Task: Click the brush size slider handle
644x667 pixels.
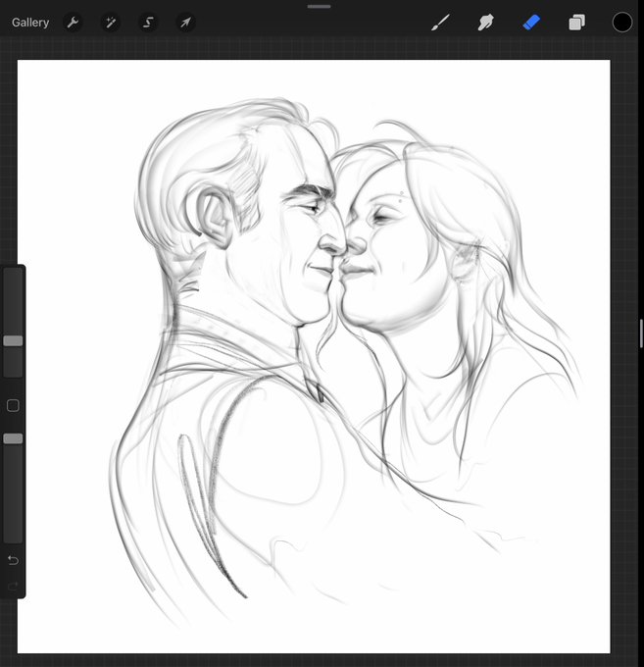Action: [13, 340]
